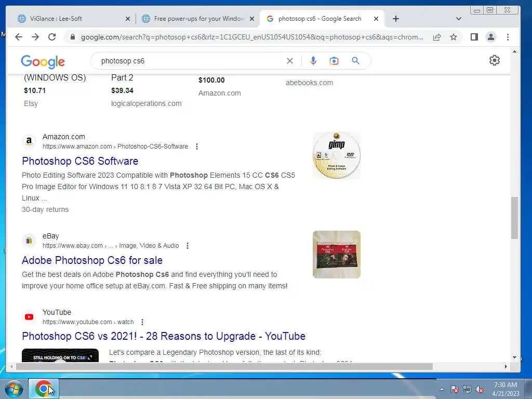The width and height of the screenshot is (532, 399).
Task: Search by image with the camera icon
Action: [x=334, y=61]
